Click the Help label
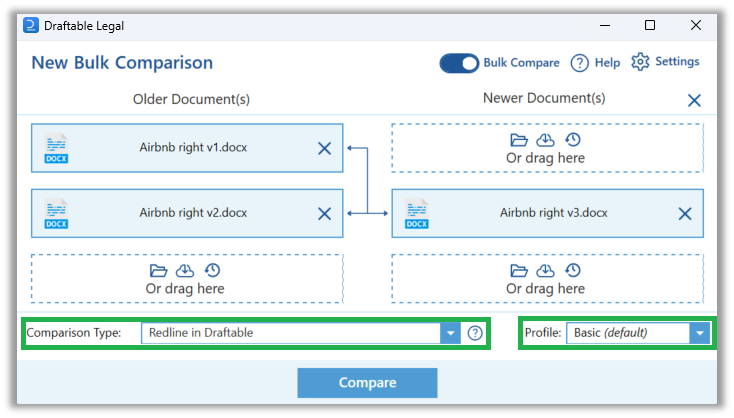Viewport: 734px width, 418px height. tap(607, 63)
